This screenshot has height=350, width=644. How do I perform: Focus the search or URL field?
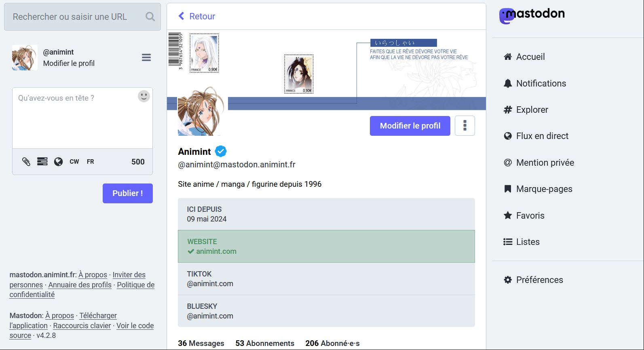(82, 17)
